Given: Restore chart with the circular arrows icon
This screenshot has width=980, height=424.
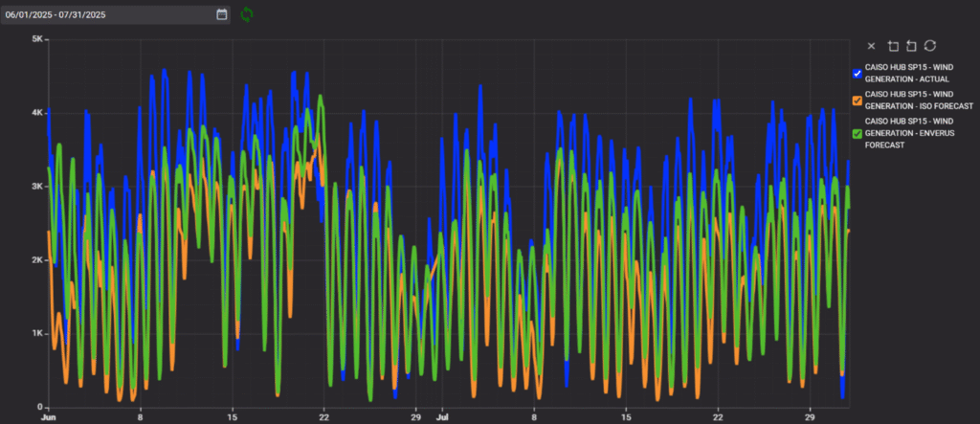Looking at the screenshot, I should pyautogui.click(x=929, y=46).
